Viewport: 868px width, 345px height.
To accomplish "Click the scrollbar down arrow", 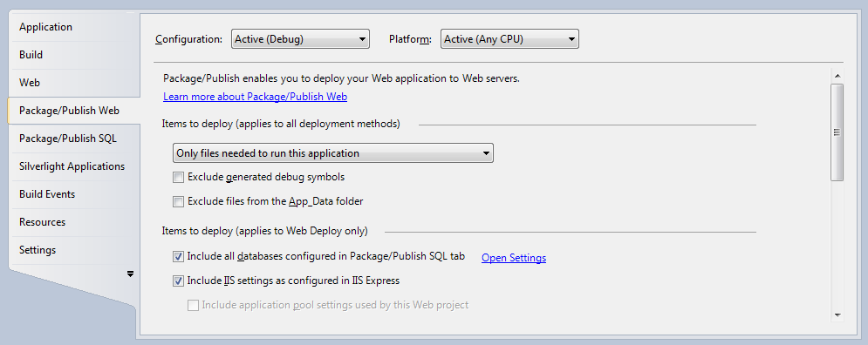I will (837, 315).
